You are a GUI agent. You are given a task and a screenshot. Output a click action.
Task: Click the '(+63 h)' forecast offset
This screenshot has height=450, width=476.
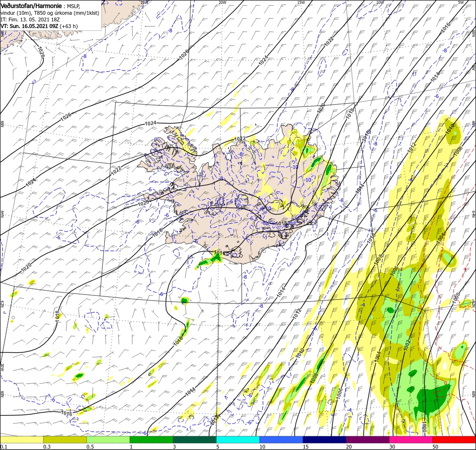pyautogui.click(x=69, y=26)
